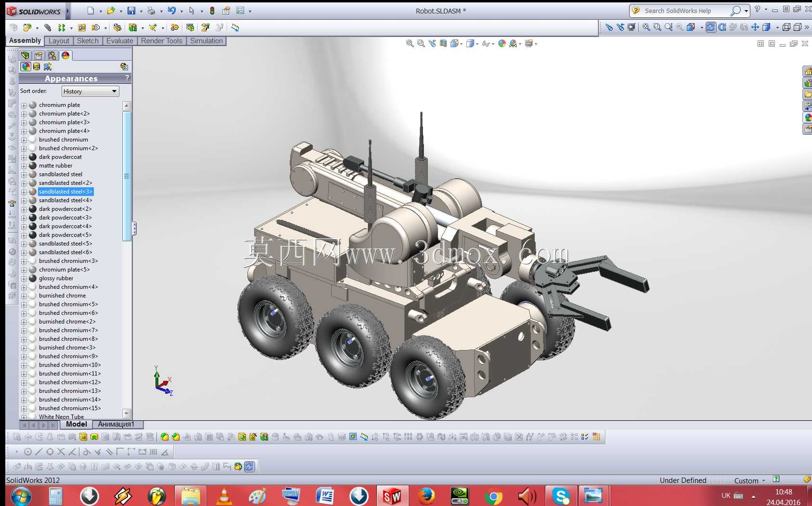Open the DisplayManager color-ball tab
This screenshot has width=812, height=506.
point(65,55)
